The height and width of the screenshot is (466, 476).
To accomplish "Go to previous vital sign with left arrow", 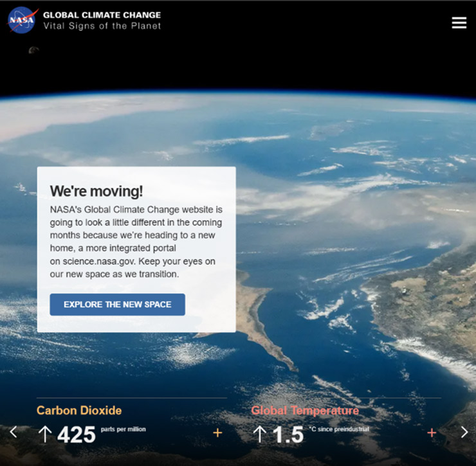I will 14,432.
